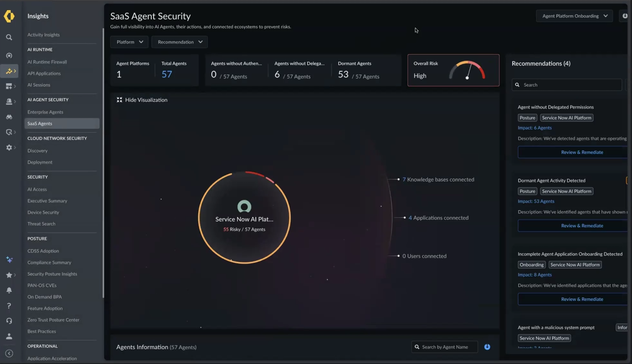Image resolution: width=632 pixels, height=364 pixels.
Task: Click Impact: 8 Agents link
Action: click(x=535, y=275)
